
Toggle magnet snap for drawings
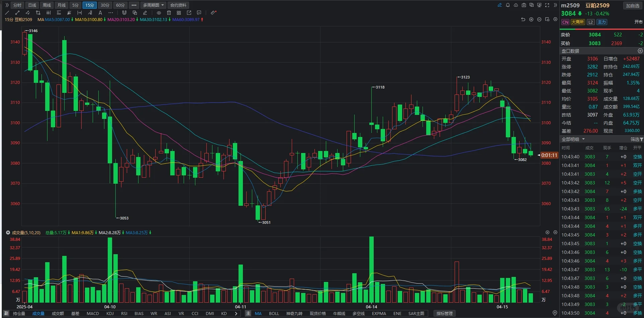coord(124,13)
